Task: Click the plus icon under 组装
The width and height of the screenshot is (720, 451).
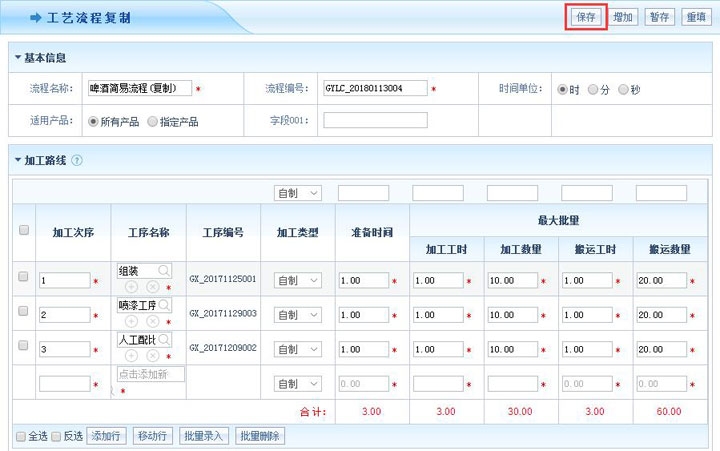Action: pyautogui.click(x=131, y=287)
